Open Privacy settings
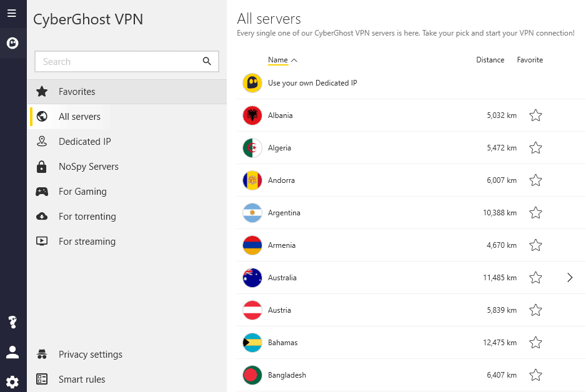The width and height of the screenshot is (586, 392). pyautogui.click(x=90, y=355)
